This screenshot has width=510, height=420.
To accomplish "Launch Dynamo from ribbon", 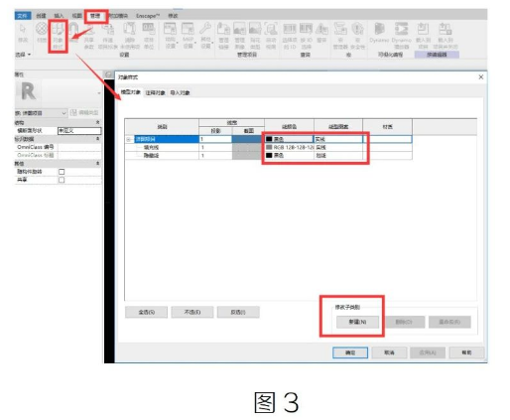I will (379, 33).
